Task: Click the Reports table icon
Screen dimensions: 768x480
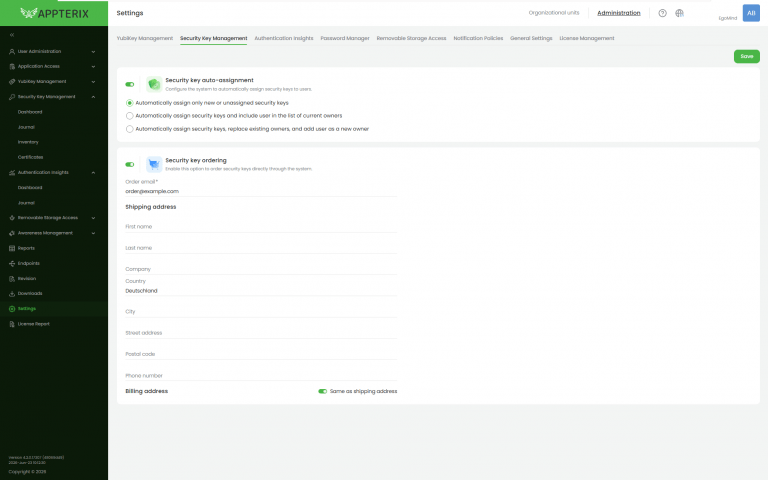Action: click(x=12, y=248)
